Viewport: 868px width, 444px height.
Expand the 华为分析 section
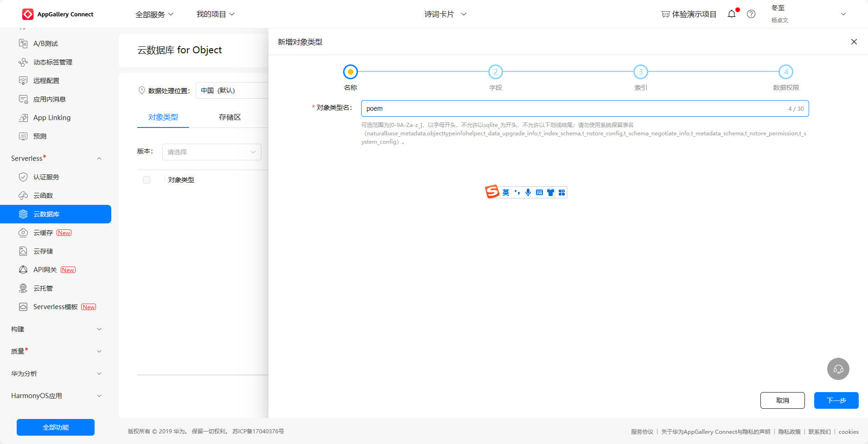pyautogui.click(x=99, y=374)
